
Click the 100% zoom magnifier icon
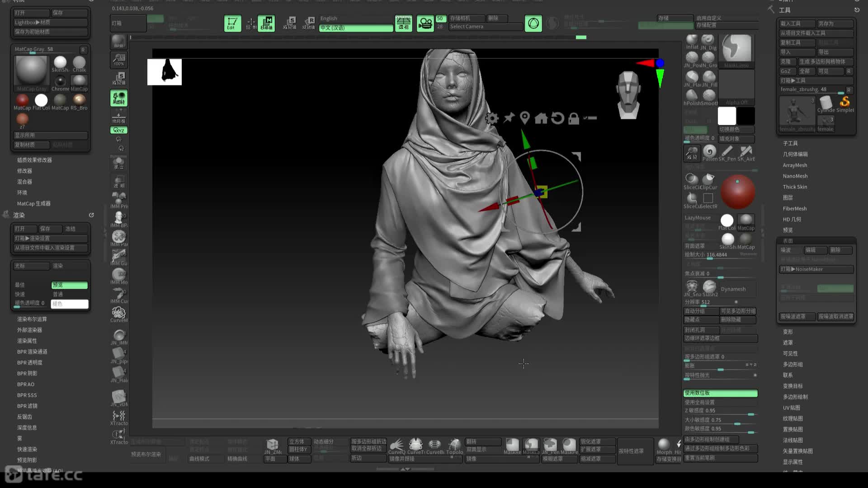tap(119, 60)
